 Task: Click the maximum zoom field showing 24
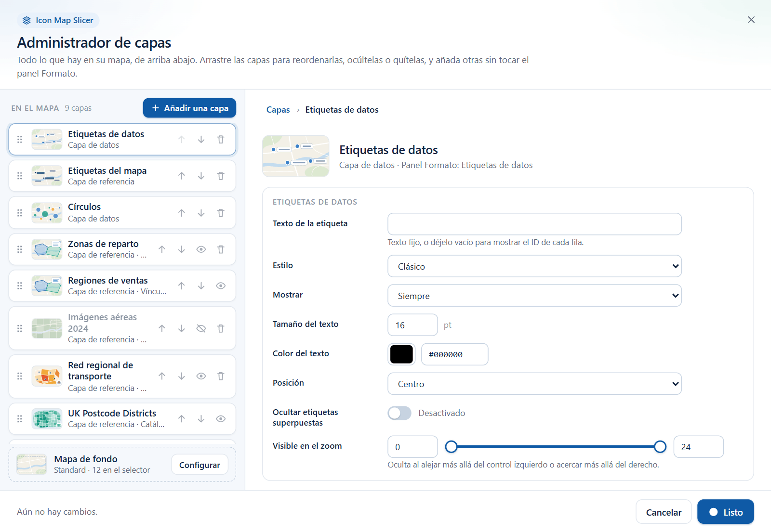pyautogui.click(x=698, y=447)
